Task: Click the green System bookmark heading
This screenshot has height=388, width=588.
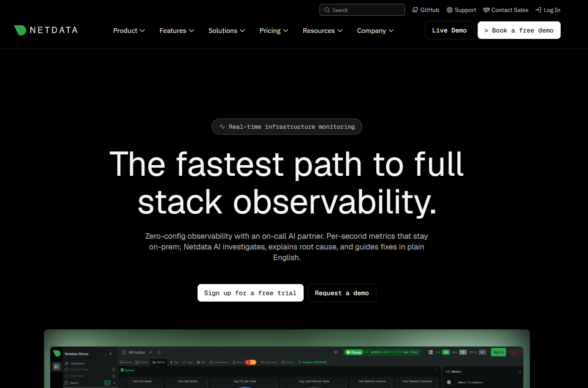Action: click(127, 370)
